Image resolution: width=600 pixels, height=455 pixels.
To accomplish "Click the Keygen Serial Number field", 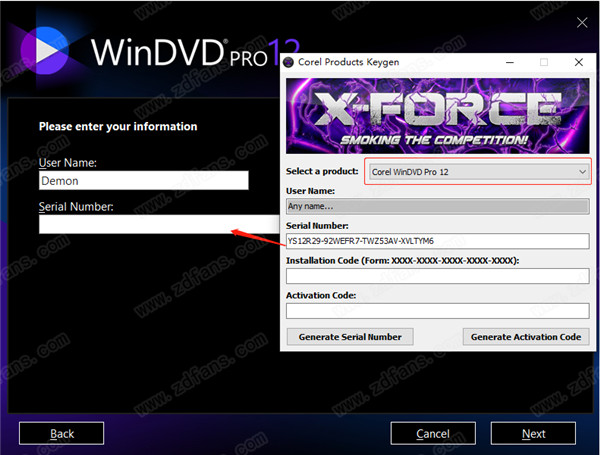I will pos(437,241).
